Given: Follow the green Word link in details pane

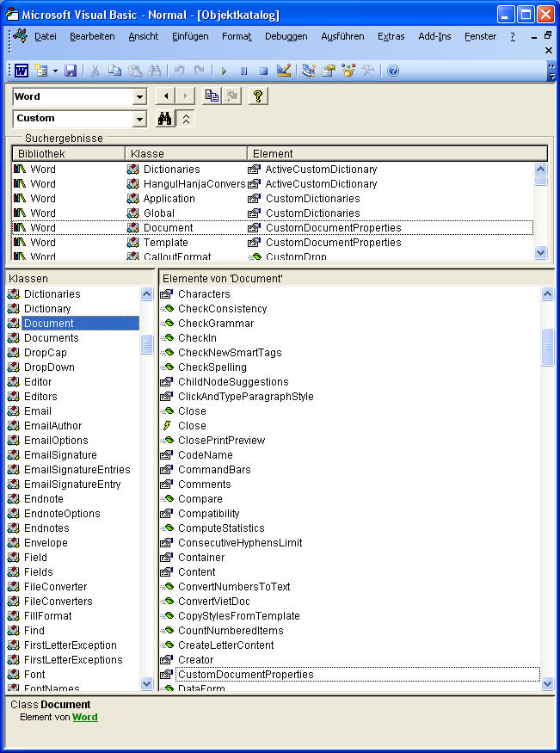Looking at the screenshot, I should pos(85,717).
